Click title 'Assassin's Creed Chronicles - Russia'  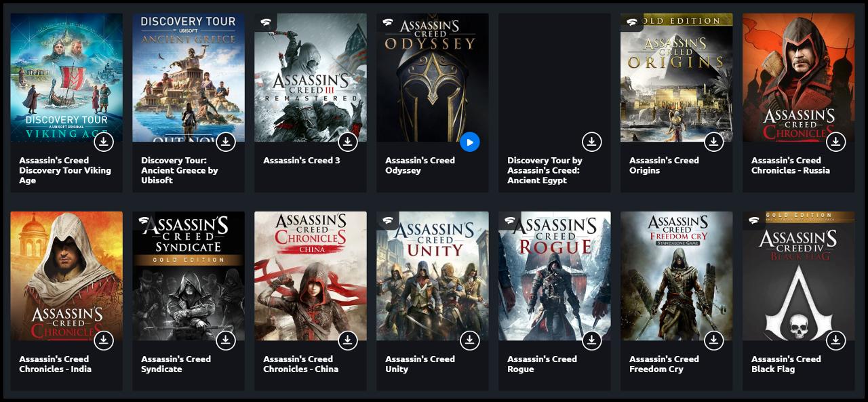791,165
